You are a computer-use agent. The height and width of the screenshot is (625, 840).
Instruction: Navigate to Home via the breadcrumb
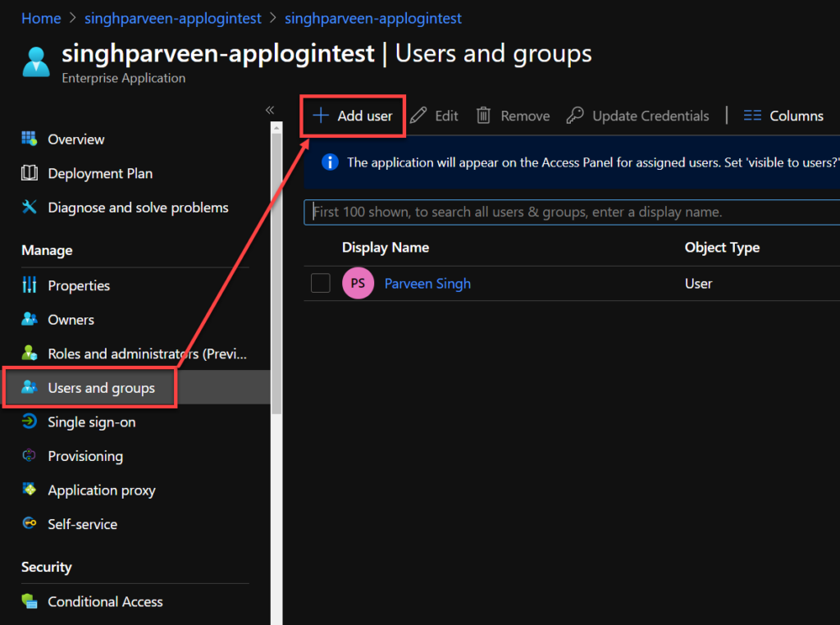coord(41,17)
